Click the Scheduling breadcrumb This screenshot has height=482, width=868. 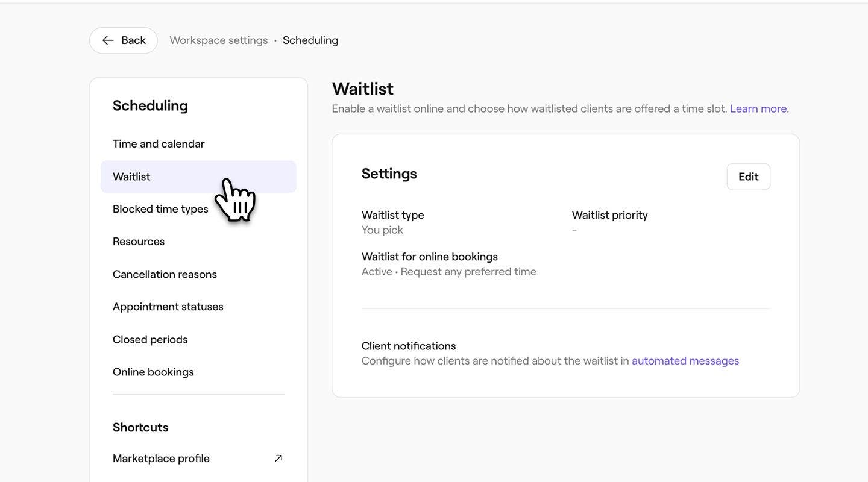point(310,40)
